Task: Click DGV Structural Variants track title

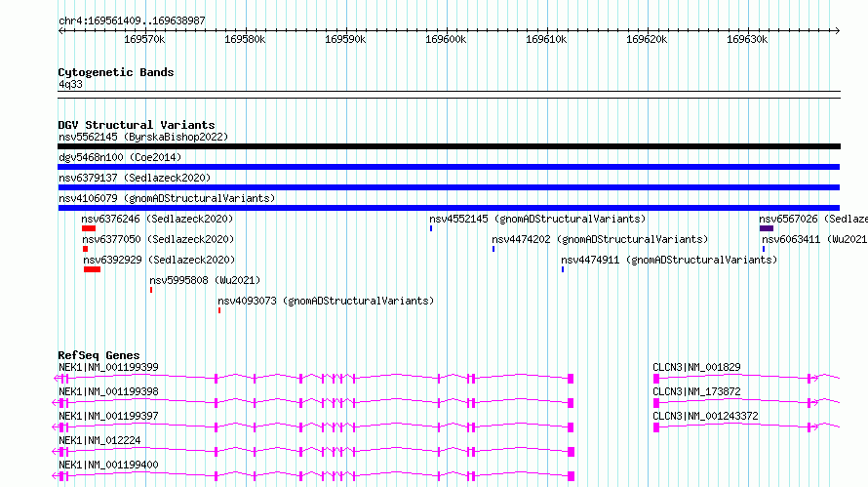Action: [137, 125]
